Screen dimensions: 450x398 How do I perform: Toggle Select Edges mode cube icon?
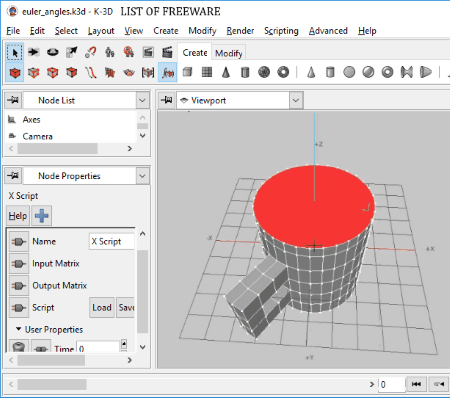[53, 72]
